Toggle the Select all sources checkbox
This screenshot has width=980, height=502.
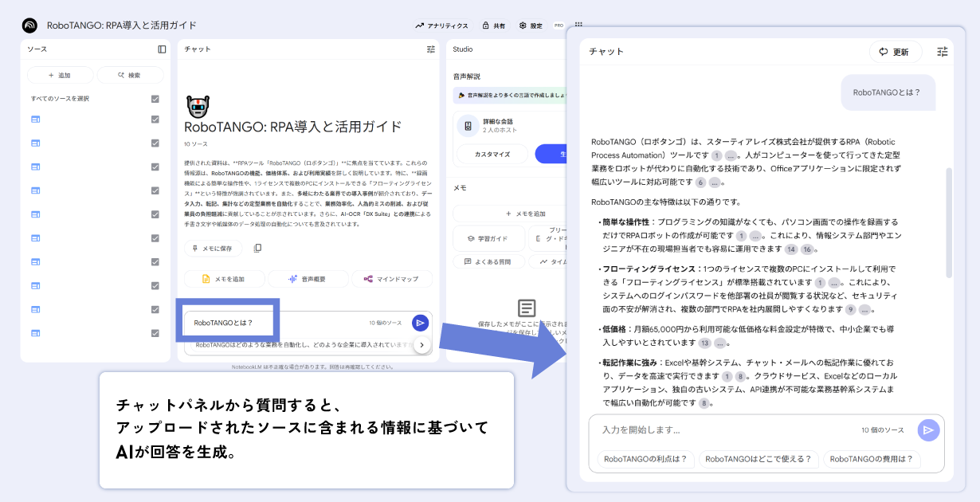[155, 99]
